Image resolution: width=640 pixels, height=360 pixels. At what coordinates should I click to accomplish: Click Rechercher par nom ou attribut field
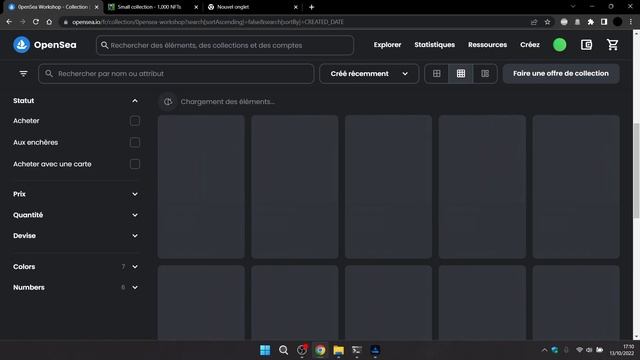(x=176, y=73)
